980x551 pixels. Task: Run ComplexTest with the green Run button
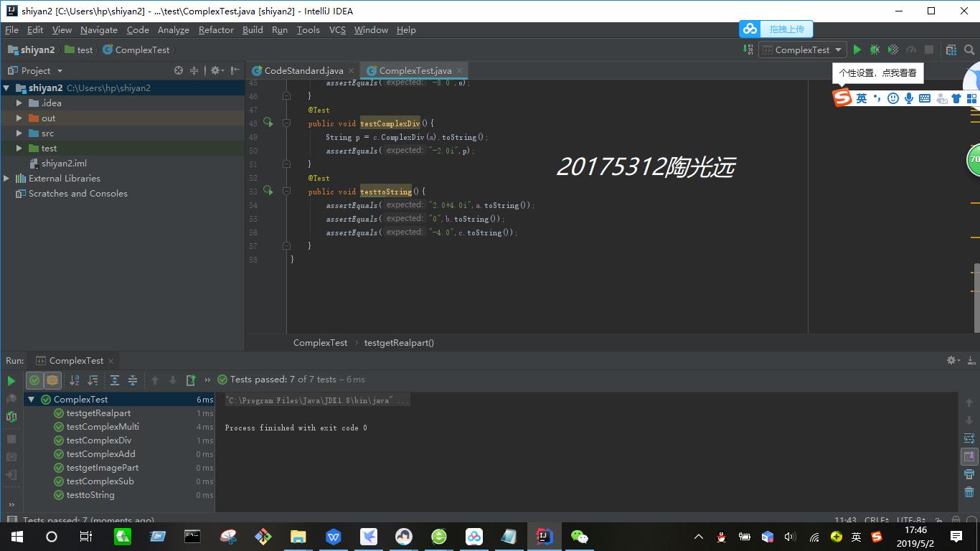[x=857, y=50]
